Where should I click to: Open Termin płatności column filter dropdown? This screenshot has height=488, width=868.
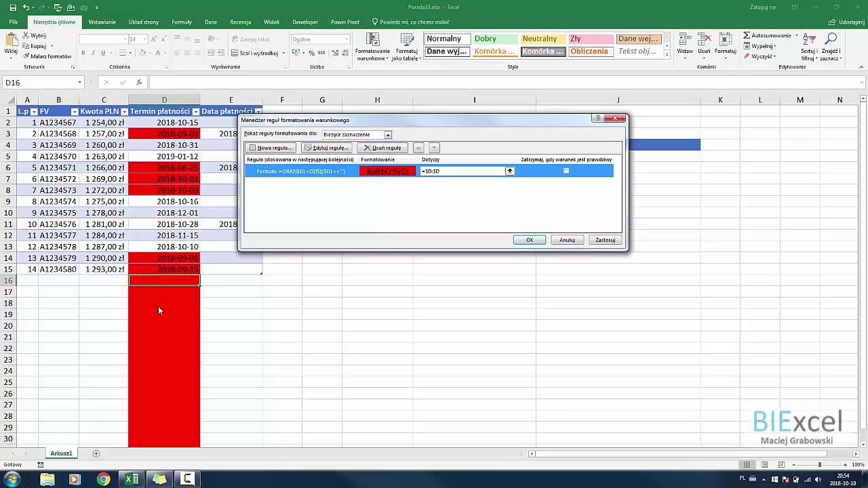click(196, 111)
